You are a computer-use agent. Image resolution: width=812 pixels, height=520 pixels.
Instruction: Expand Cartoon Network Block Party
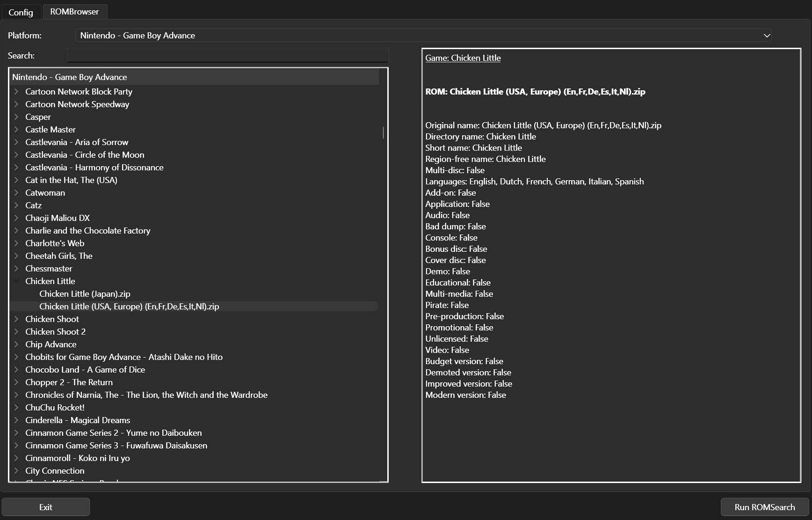coord(16,92)
